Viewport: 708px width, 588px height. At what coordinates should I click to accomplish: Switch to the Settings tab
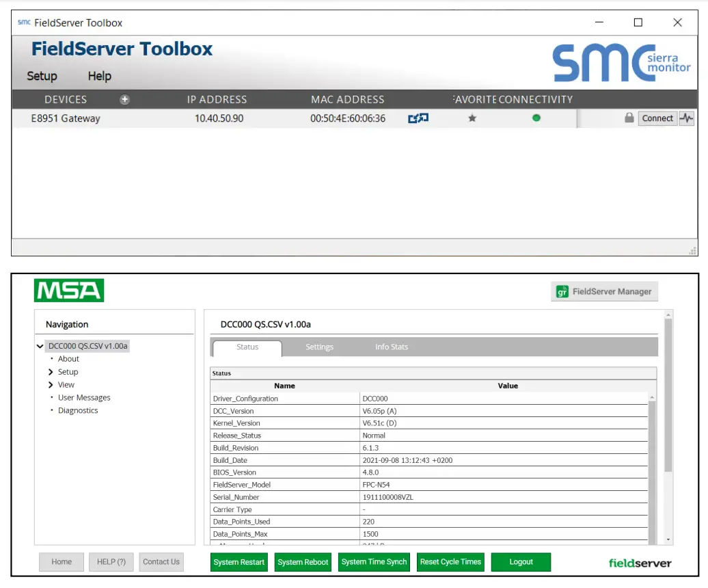click(319, 347)
